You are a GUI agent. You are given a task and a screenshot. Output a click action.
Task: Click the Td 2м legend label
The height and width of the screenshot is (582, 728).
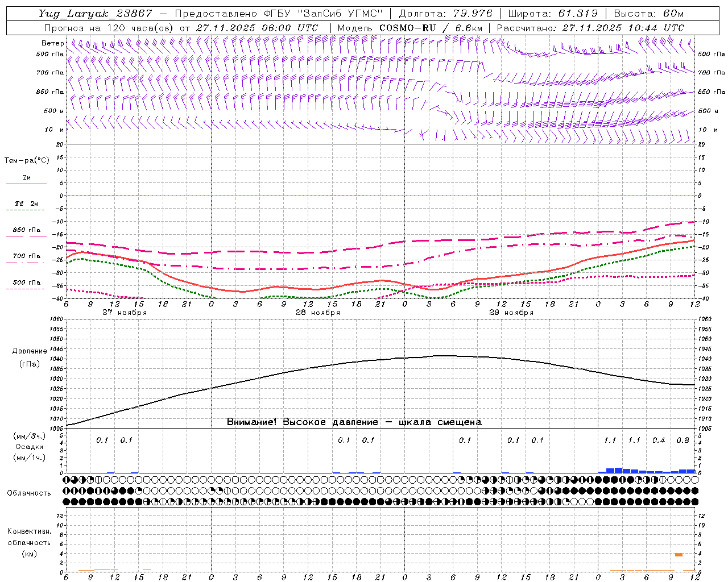click(27, 203)
